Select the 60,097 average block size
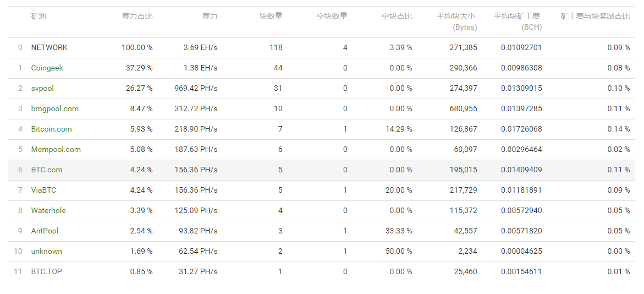This screenshot has width=644, height=294. tap(465, 149)
